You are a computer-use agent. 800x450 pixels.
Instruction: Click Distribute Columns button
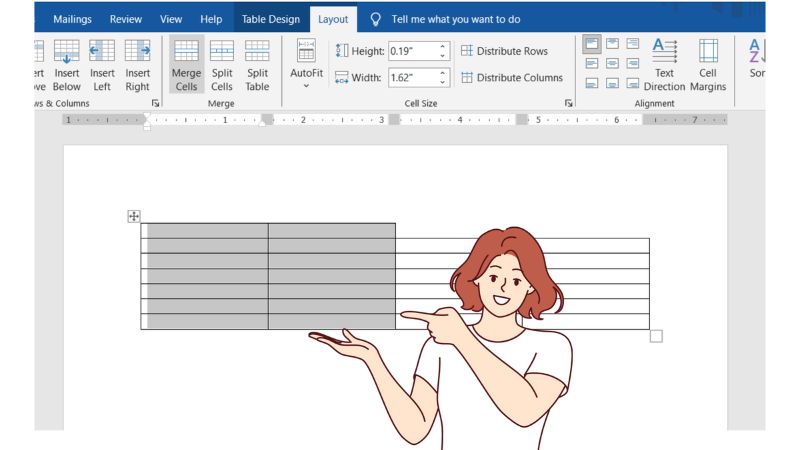pos(511,77)
